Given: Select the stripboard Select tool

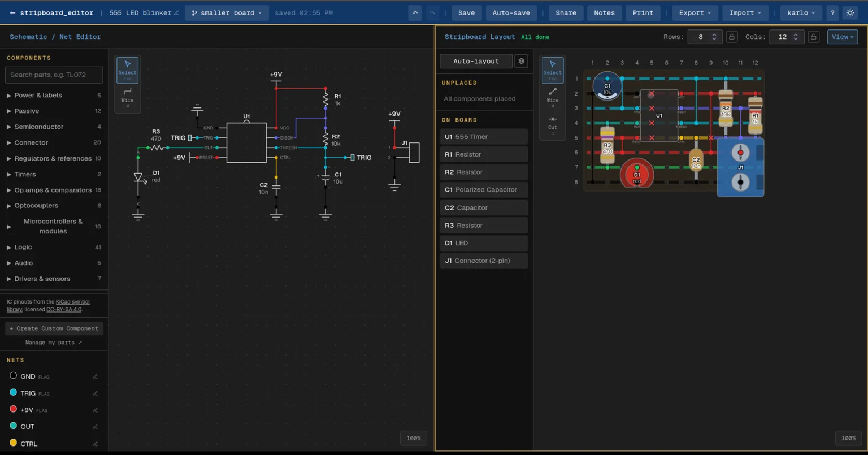Looking at the screenshot, I should tap(553, 70).
